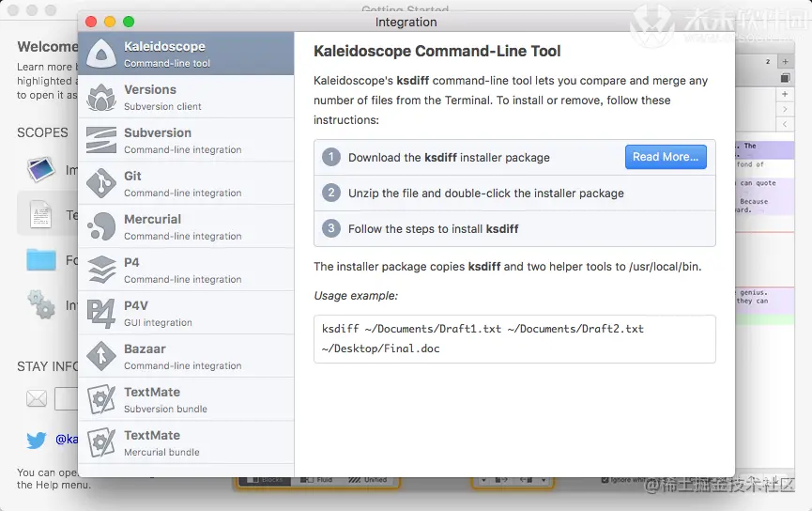Open the P4V GUI integration icon
The height and width of the screenshot is (511, 812).
click(101, 313)
